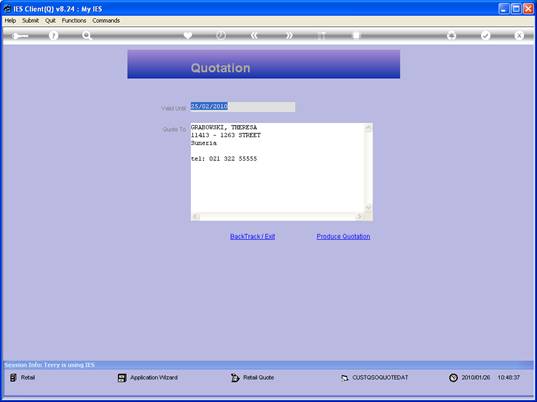Open the Functions menu

click(74, 21)
